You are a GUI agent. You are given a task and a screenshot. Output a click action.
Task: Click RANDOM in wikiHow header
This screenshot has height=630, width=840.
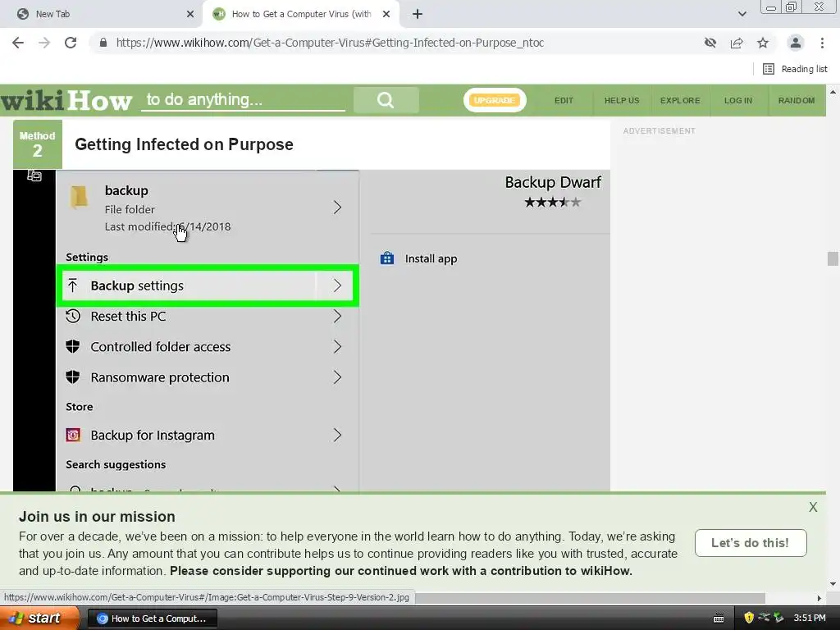tap(797, 100)
